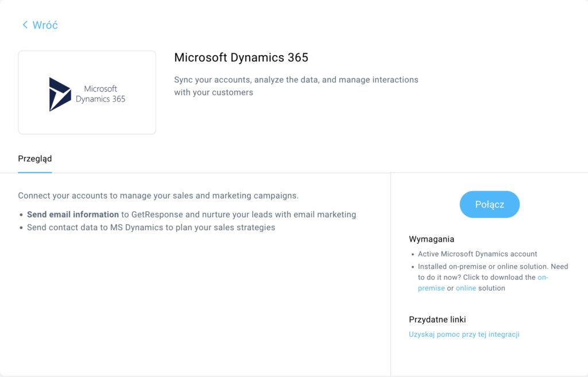Image resolution: width=588 pixels, height=377 pixels.
Task: Click 'Installed on-premise or online solution' requirement text
Action: (x=493, y=277)
